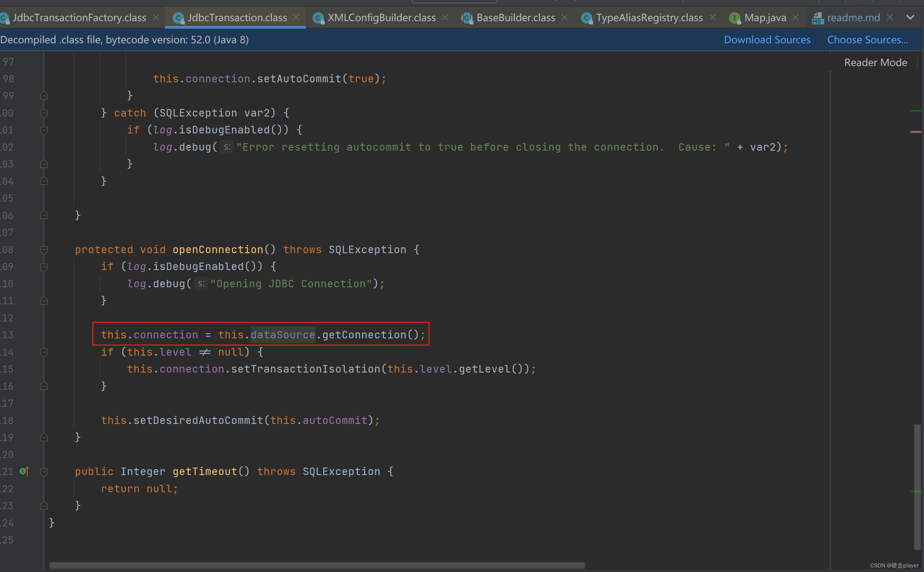Collapse the openConnection method
This screenshot has height=572, width=924.
pyautogui.click(x=44, y=250)
